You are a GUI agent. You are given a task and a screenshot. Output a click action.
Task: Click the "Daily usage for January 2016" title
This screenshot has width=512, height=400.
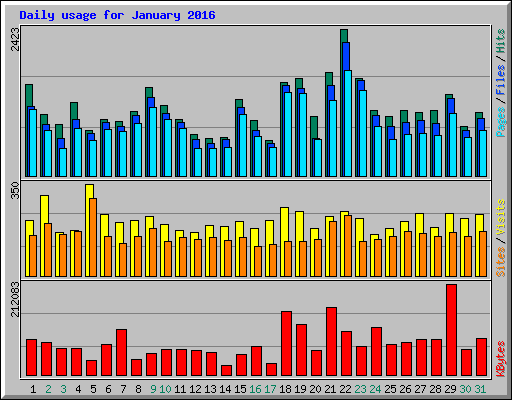[x=117, y=15]
